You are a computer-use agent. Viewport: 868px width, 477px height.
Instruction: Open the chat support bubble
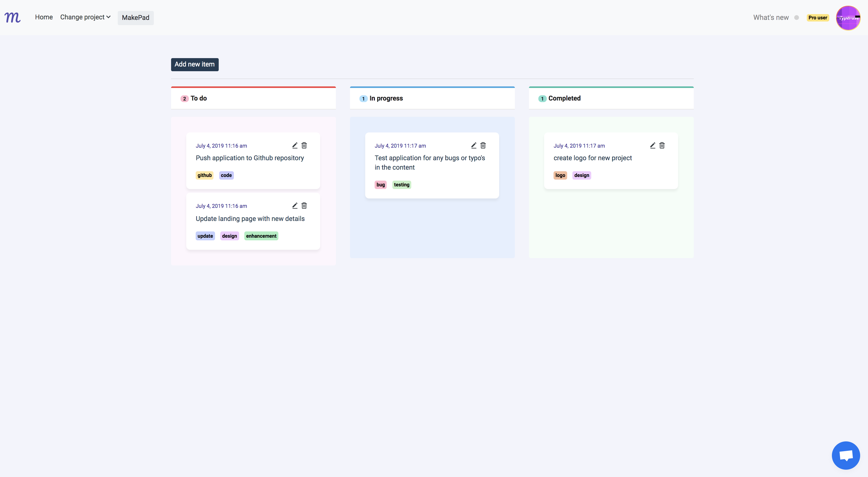pos(846,456)
